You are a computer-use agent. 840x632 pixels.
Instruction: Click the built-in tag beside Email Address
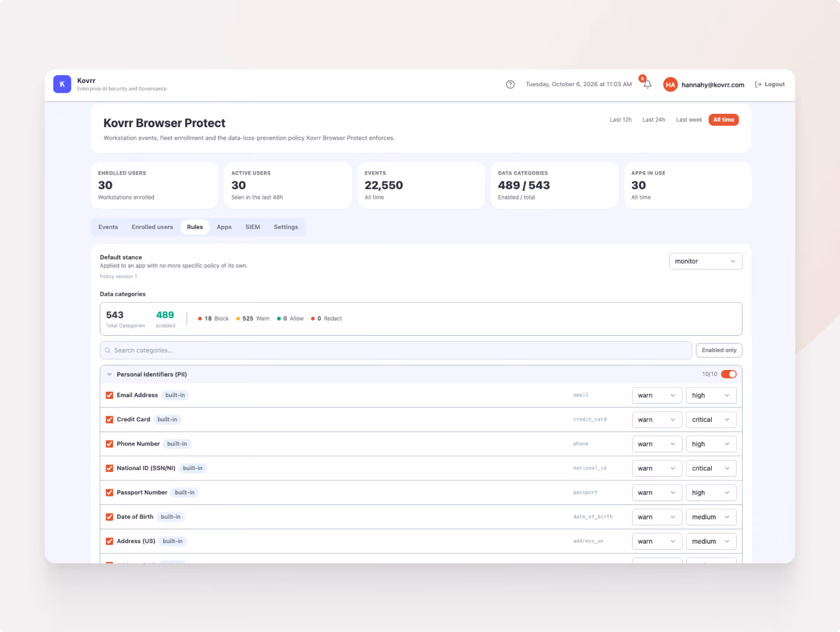(175, 395)
